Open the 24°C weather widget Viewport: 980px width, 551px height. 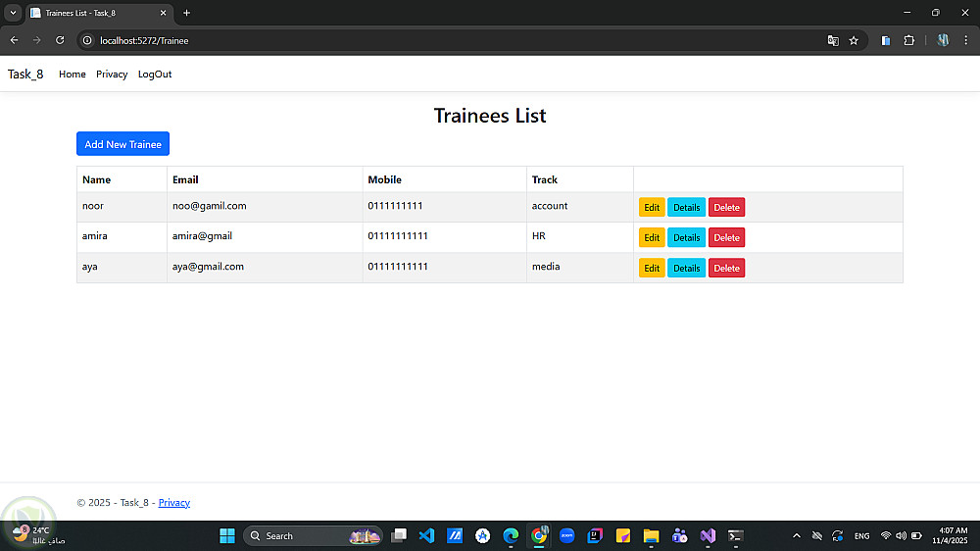click(x=39, y=535)
